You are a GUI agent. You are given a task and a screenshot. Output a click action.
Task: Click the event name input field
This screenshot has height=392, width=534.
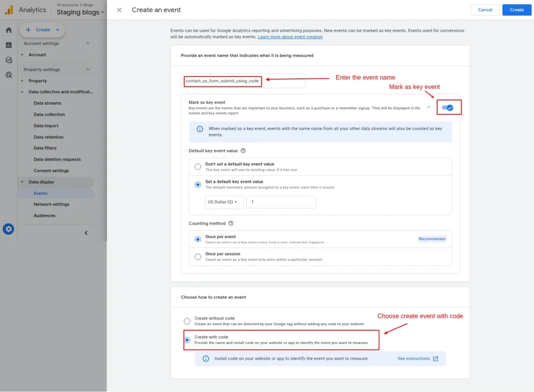244,81
